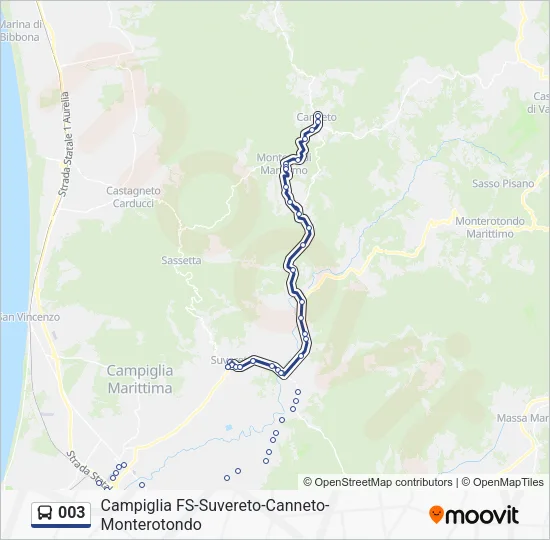
Task: Click the bus icon beside 003
Action: 45,513
